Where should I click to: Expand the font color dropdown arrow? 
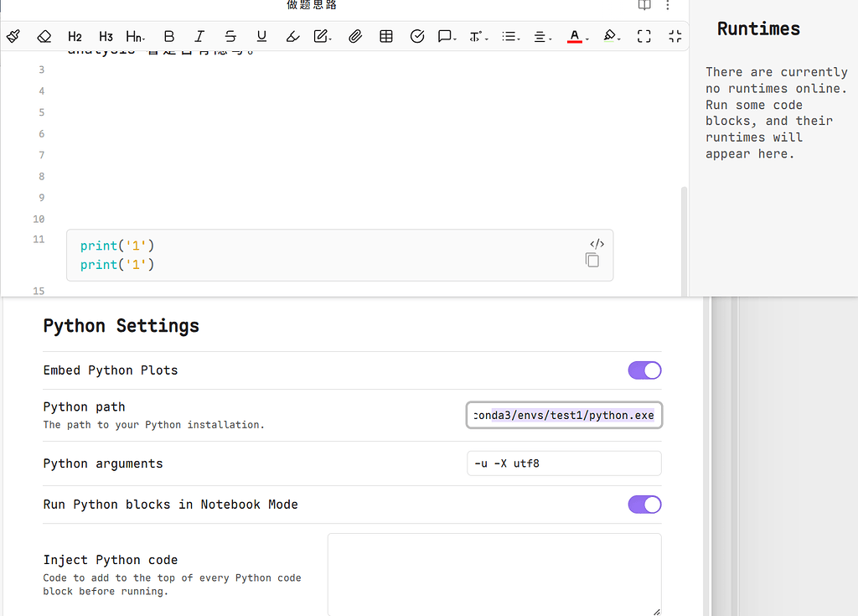(587, 39)
